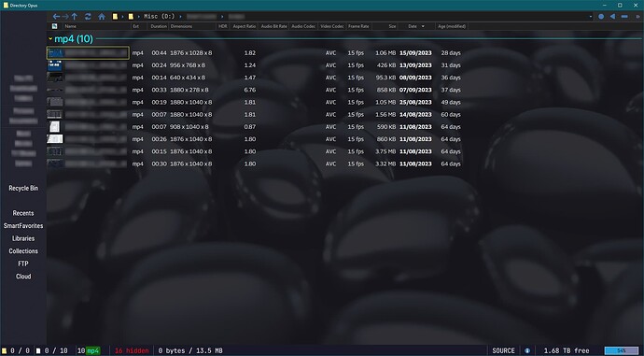Click the blue dash toolbar icon
The height and width of the screenshot is (356, 644).
pyautogui.click(x=624, y=17)
